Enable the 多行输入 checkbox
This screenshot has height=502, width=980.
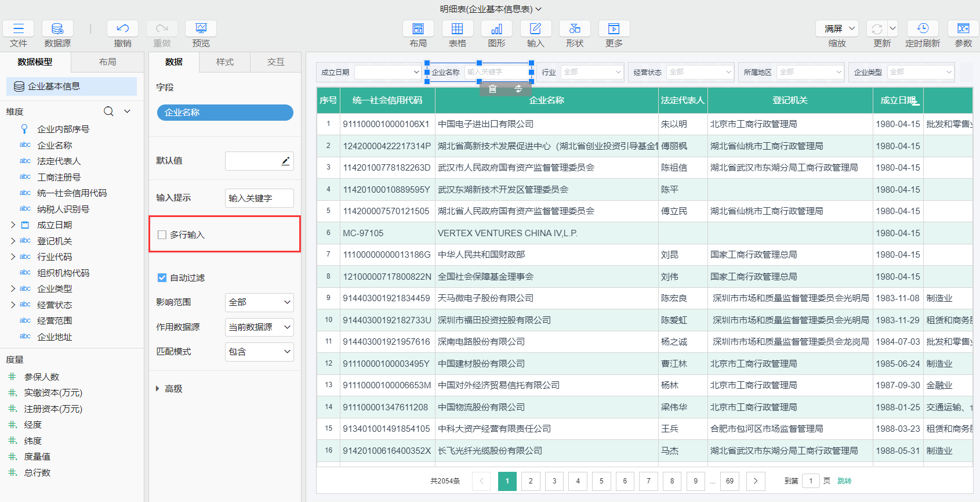click(162, 235)
